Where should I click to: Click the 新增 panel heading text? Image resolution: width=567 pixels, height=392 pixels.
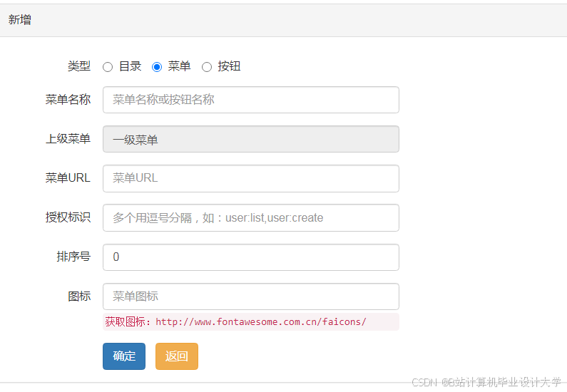[19, 19]
